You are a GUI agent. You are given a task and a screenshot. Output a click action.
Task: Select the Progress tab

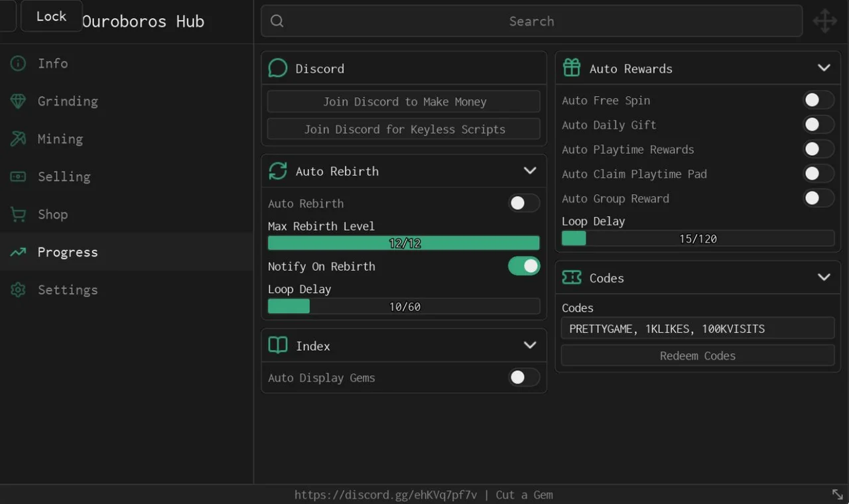(x=126, y=253)
